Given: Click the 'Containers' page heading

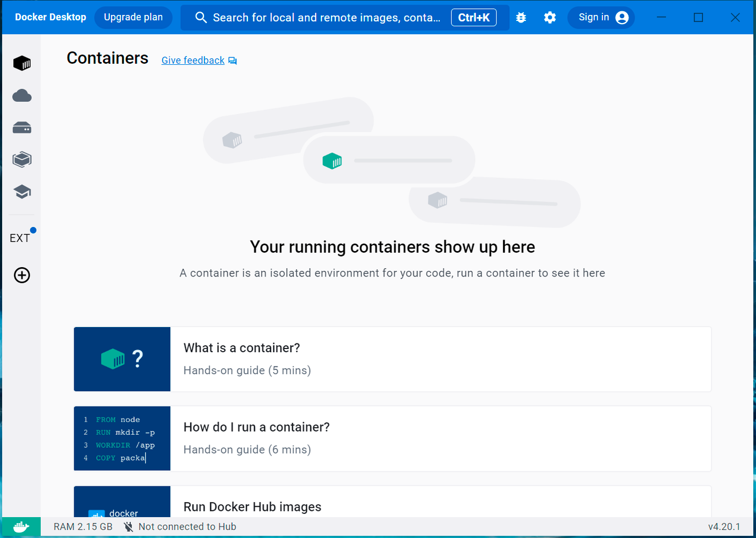Looking at the screenshot, I should click(108, 58).
